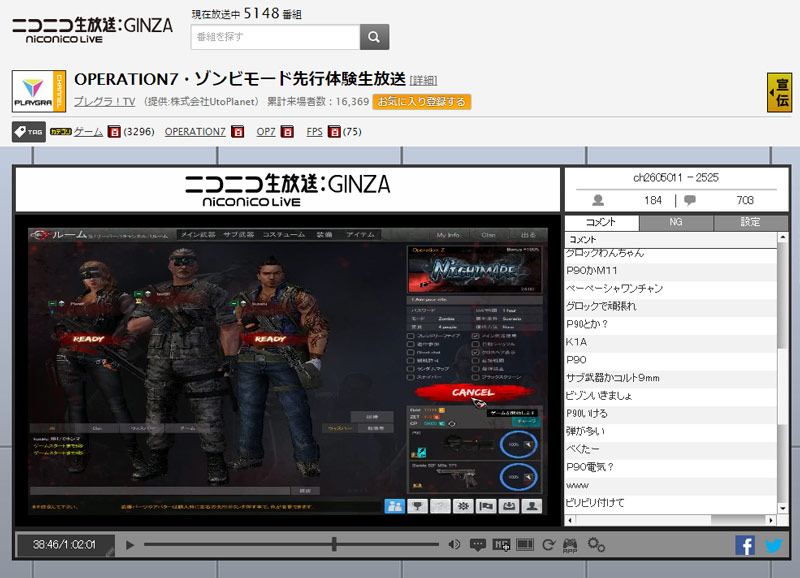Click the lock icon beside ゲーム tag
800x578 pixels.
(114, 132)
